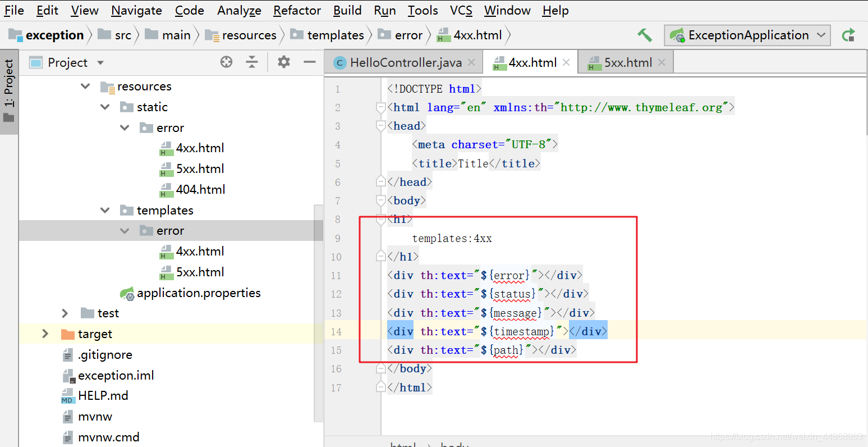Open the Project view type dropdown
Image resolution: width=868 pixels, height=447 pixels.
coord(100,62)
